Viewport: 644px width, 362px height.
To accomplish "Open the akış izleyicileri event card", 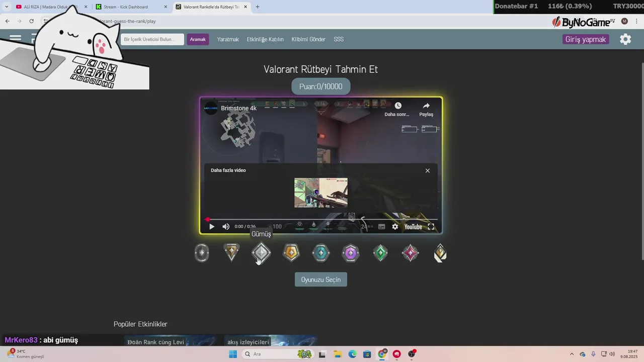I will point(271,341).
